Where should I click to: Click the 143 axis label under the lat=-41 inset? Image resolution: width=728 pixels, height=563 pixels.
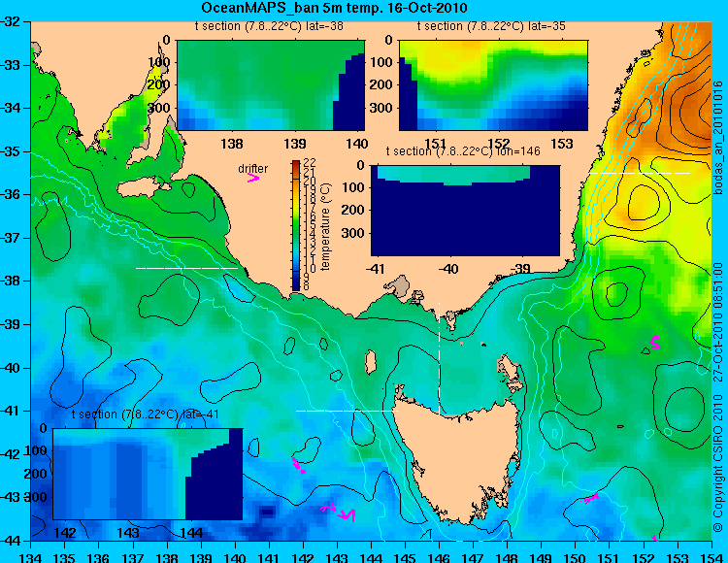point(127,532)
